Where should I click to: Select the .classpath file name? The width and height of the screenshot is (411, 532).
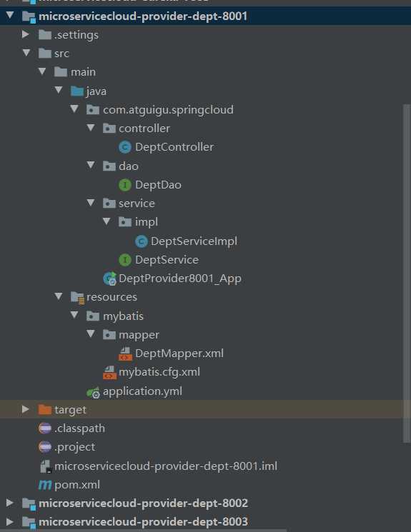(79, 428)
